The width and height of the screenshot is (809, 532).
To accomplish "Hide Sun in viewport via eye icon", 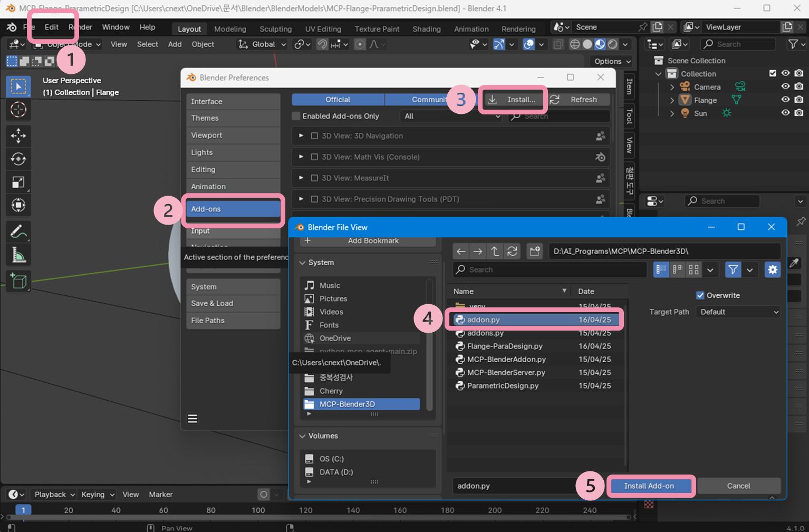I will pos(785,113).
